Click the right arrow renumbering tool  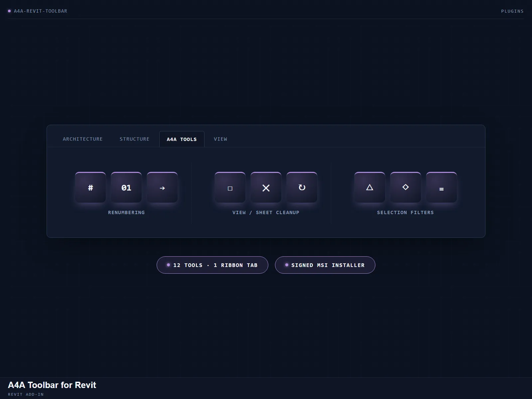pos(162,187)
